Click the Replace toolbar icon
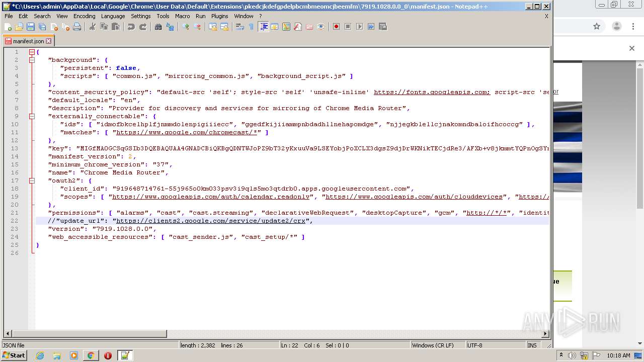This screenshot has height=362, width=644. [170, 27]
